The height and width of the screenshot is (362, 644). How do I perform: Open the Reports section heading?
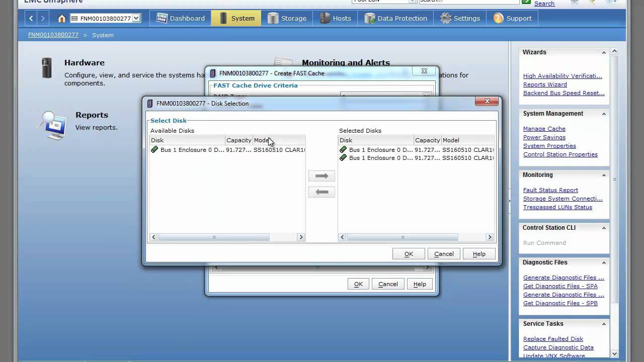click(92, 115)
